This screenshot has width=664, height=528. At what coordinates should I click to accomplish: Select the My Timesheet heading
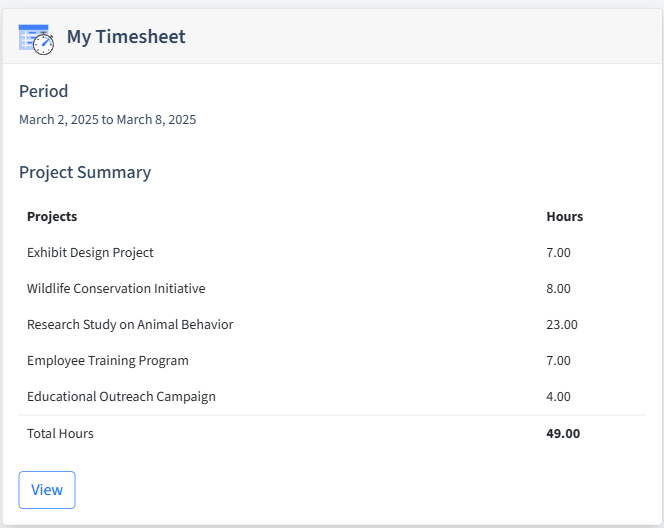[x=126, y=36]
